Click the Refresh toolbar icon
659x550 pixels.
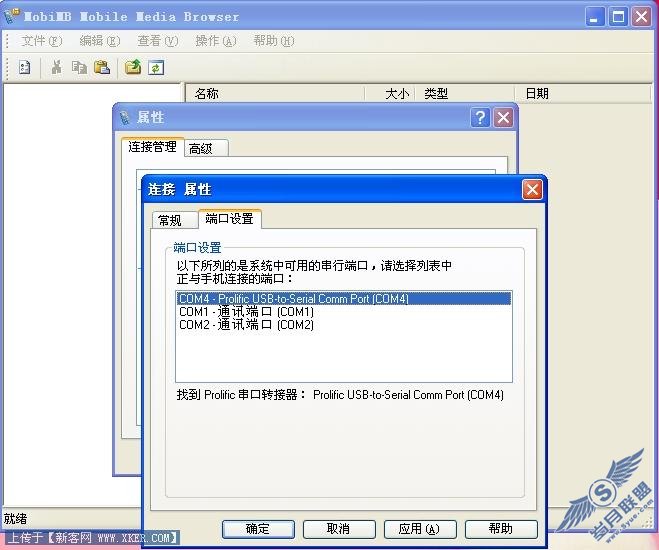tap(156, 67)
